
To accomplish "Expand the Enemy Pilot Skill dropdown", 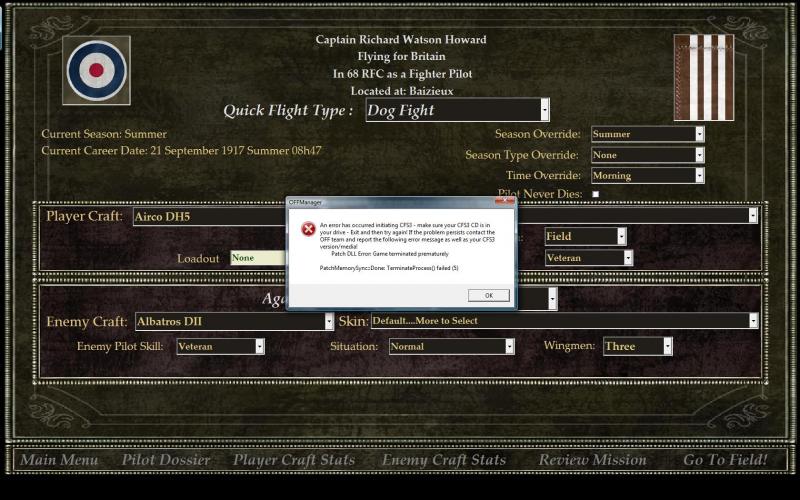I will (x=220, y=346).
